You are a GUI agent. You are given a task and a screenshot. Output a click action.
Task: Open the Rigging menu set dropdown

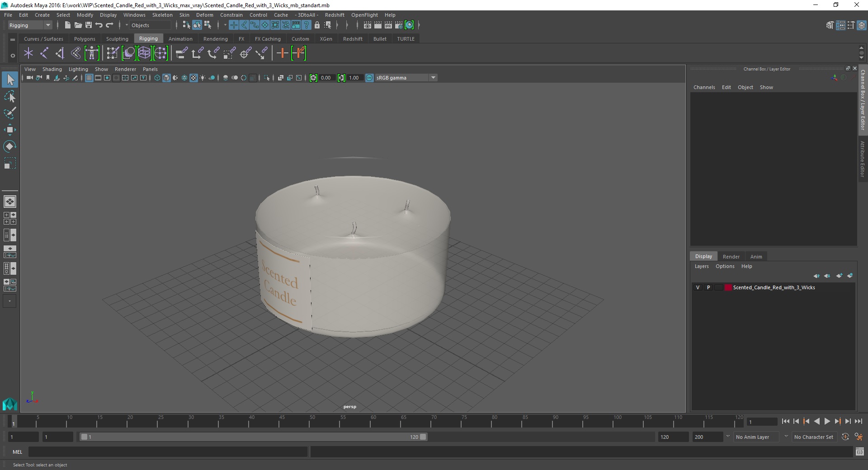tap(30, 25)
